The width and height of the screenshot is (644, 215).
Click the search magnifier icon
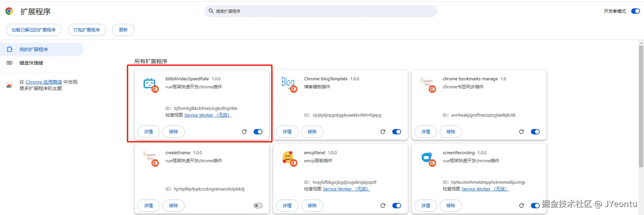pyautogui.click(x=211, y=11)
